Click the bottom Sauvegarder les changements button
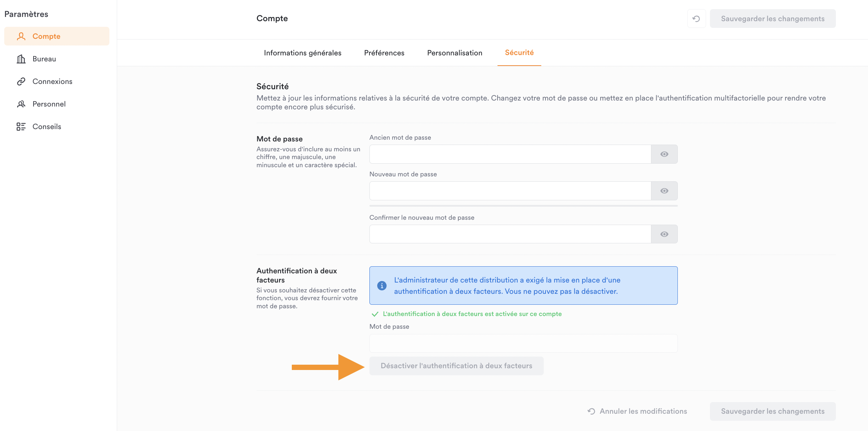 (x=773, y=411)
